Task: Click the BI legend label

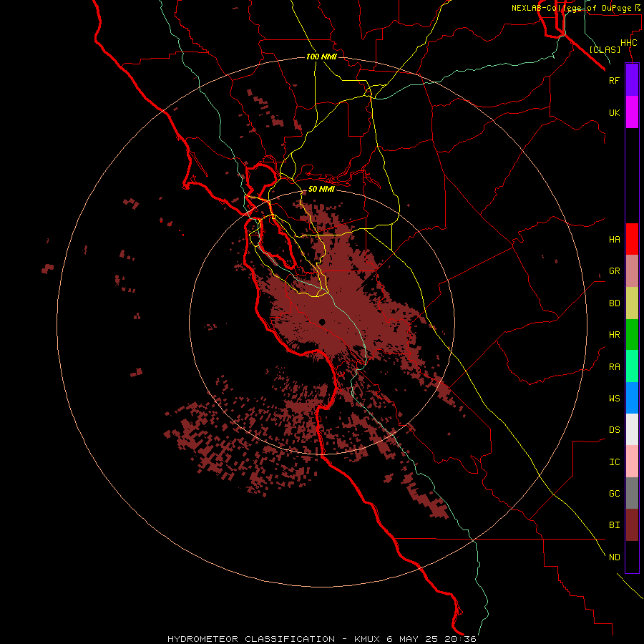Action: coord(614,525)
